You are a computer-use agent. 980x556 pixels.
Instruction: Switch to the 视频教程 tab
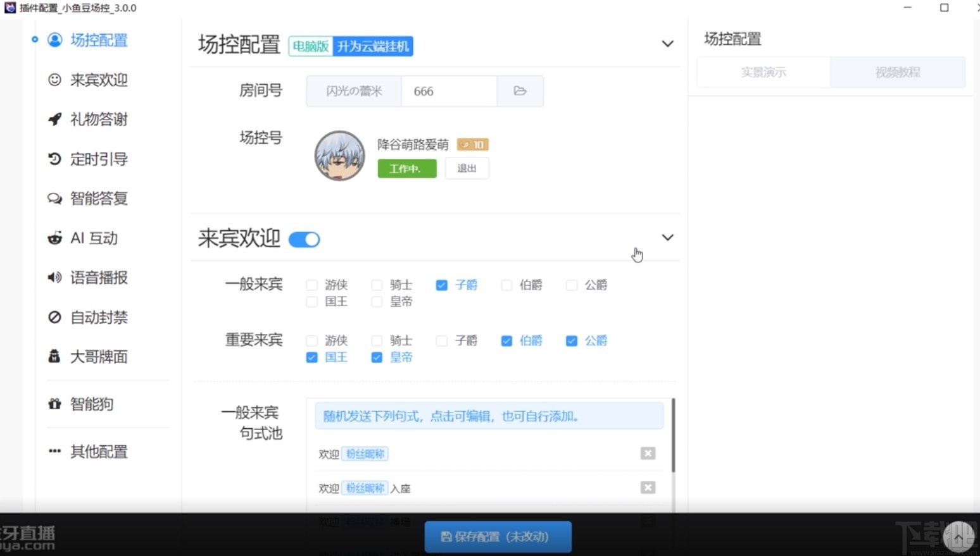pos(897,72)
